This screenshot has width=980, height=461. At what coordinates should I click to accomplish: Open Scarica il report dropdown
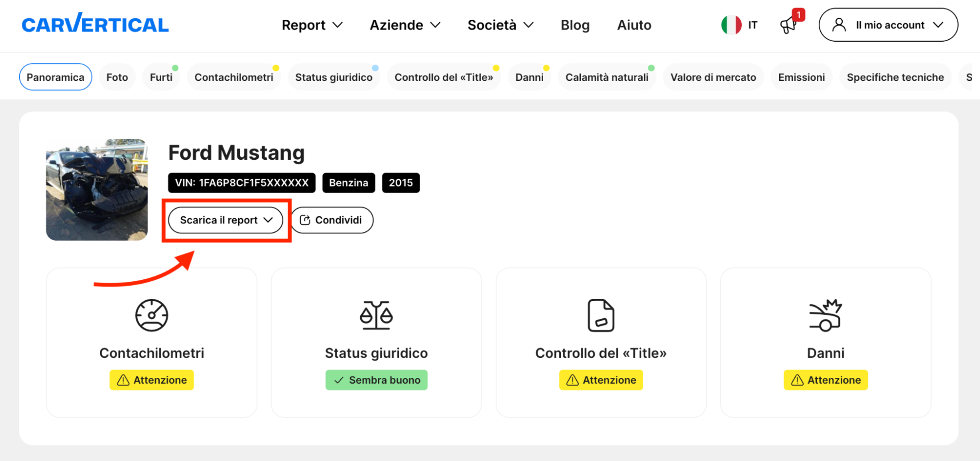[226, 220]
